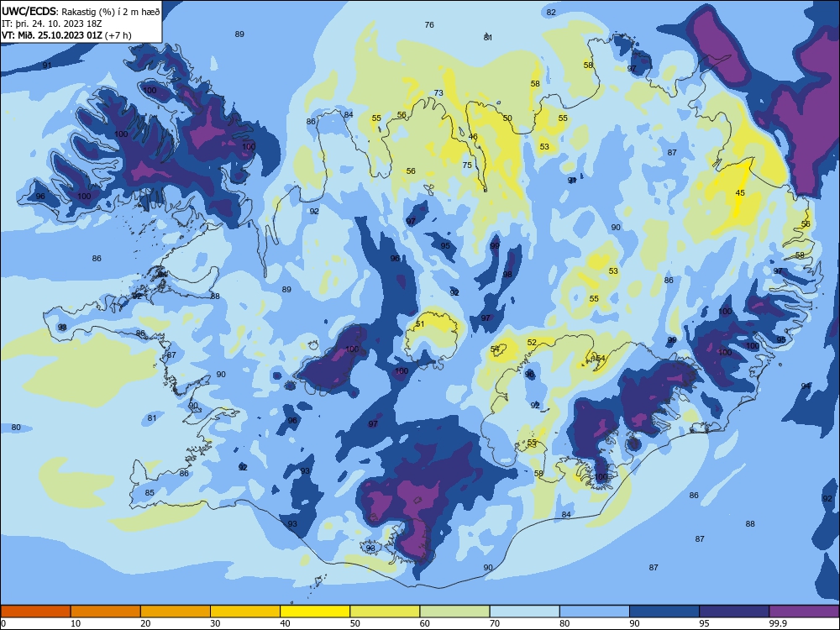This screenshot has height=630, width=840.
Task: Click the legend tick label '70'
Action: point(495,623)
